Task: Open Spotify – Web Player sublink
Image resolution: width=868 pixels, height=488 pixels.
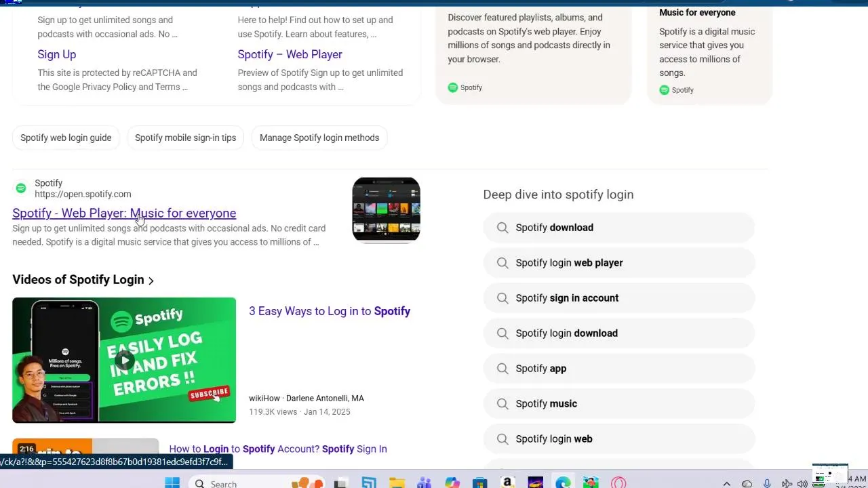Action: tap(290, 54)
